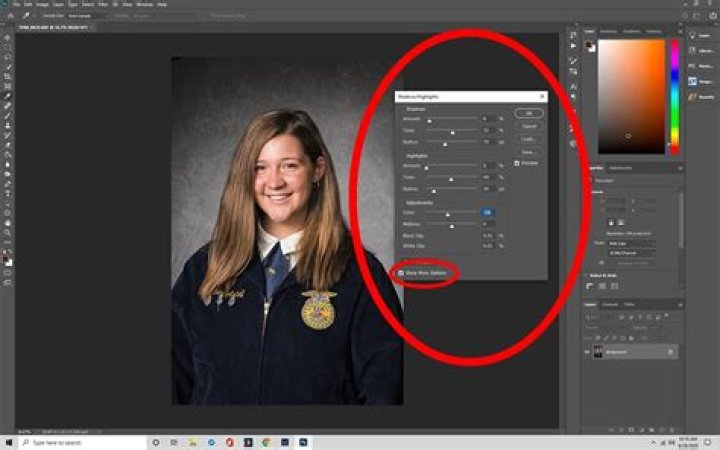Image resolution: width=720 pixels, height=450 pixels.
Task: Open the Window menu
Action: pos(145,5)
